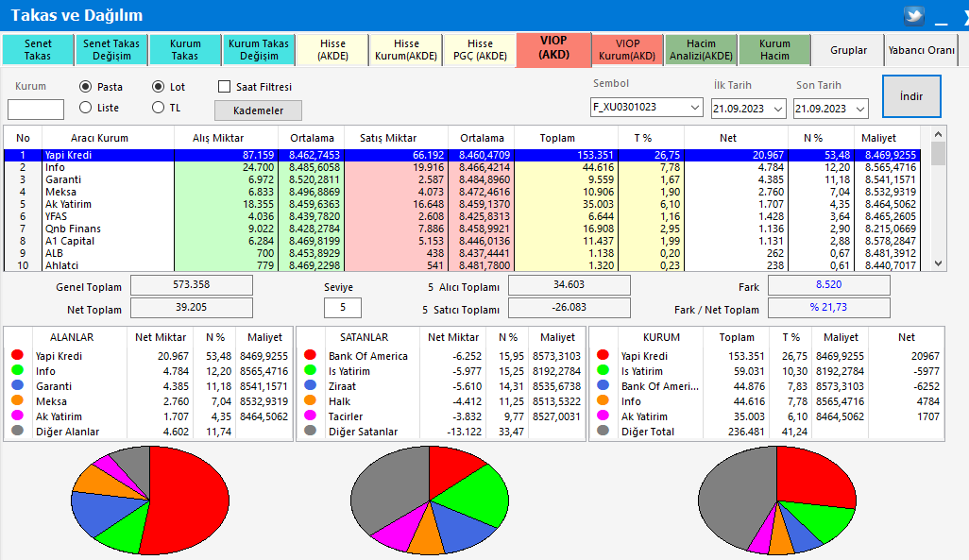This screenshot has height=560, width=969.
Task: Switch units to the TL radio option
Action: click(x=159, y=108)
